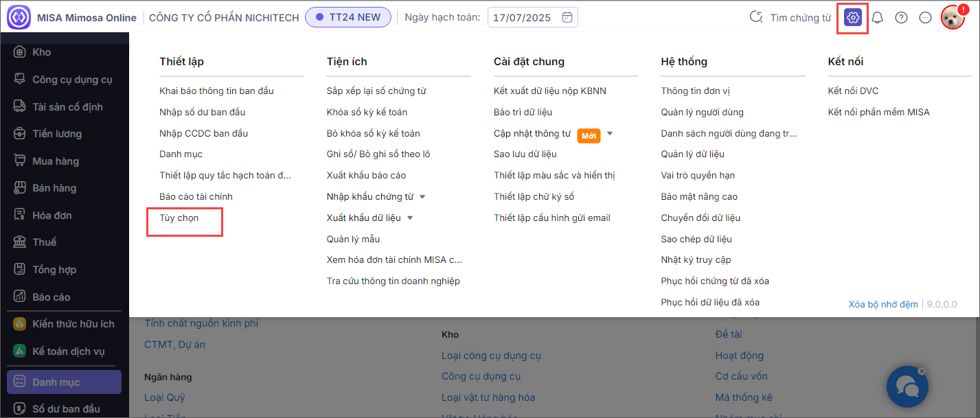Open Thông tin đơn vị
Screen dimensions: 980x418
(696, 91)
